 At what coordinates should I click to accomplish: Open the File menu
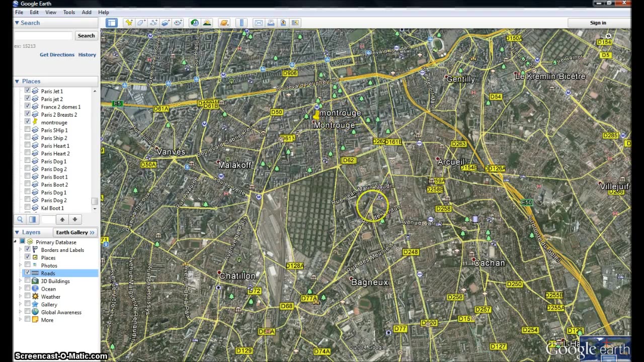click(19, 12)
